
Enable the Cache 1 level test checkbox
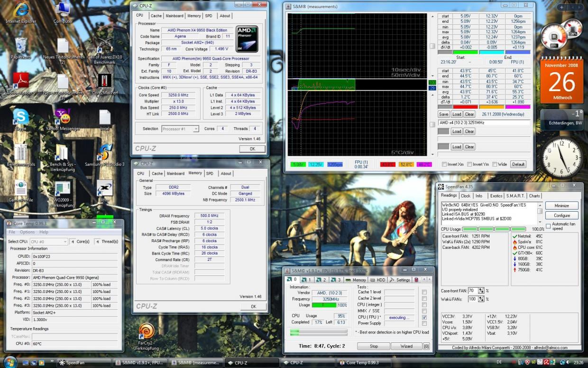click(x=424, y=292)
